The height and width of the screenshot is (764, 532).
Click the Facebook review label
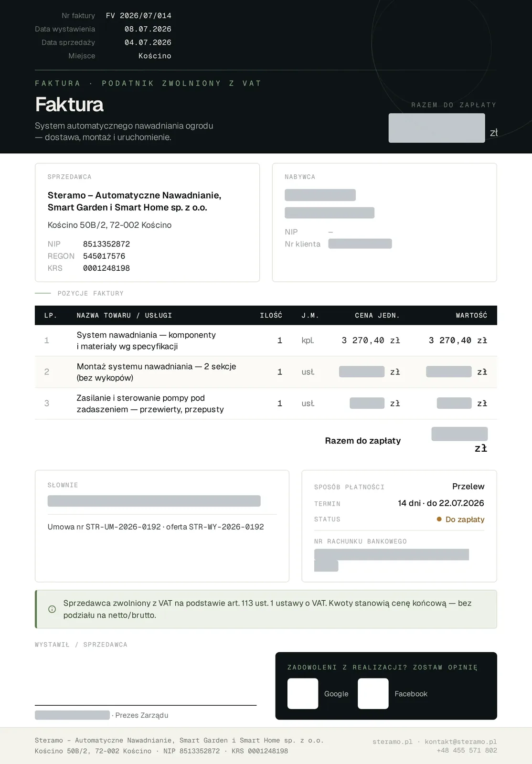411,694
